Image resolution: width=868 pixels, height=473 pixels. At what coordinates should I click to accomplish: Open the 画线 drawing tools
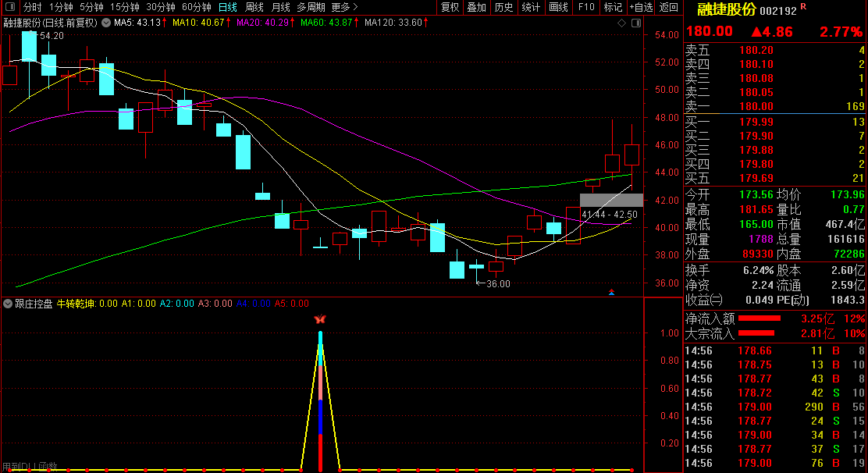[x=558, y=7]
